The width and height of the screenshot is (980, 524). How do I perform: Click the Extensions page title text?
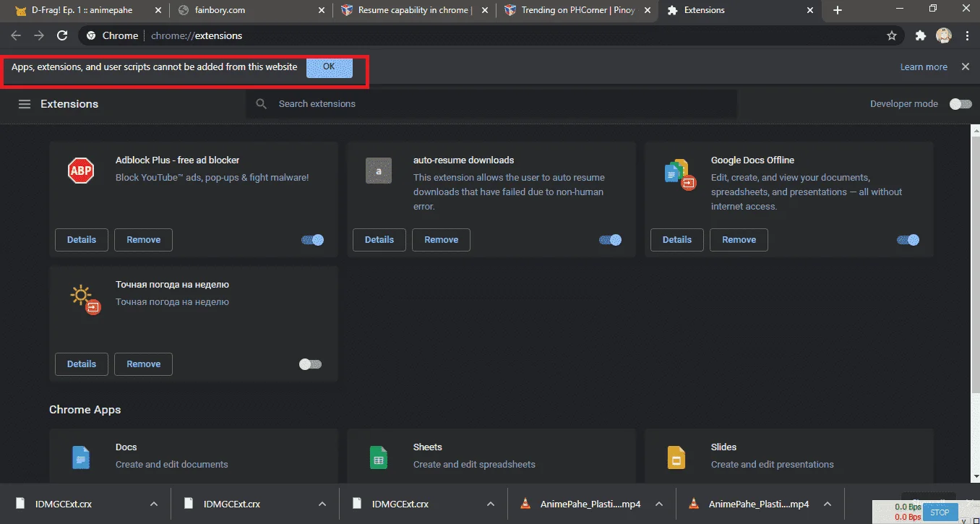[x=69, y=104]
